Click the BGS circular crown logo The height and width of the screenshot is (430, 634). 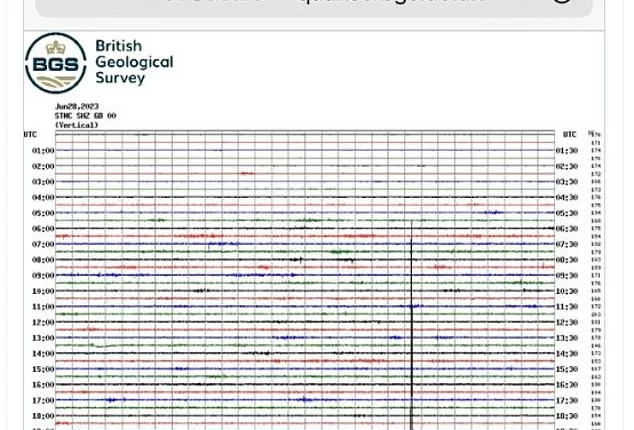(x=56, y=63)
